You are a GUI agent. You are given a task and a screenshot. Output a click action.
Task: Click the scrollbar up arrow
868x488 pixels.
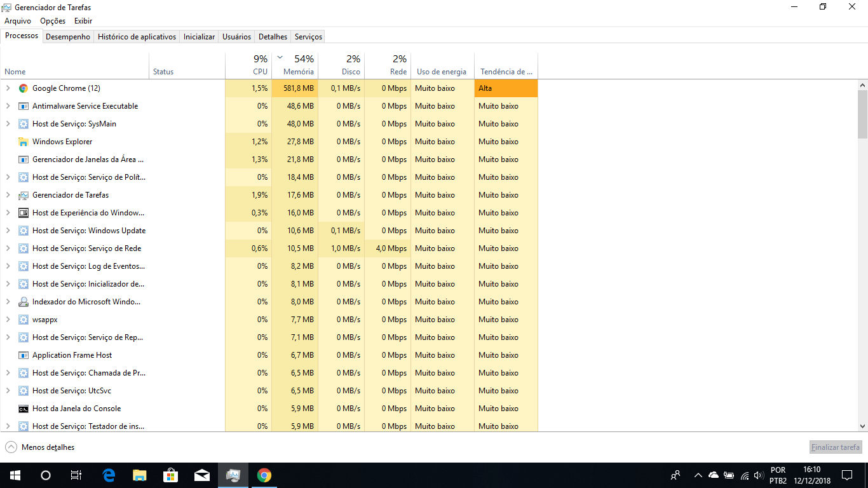click(x=862, y=85)
